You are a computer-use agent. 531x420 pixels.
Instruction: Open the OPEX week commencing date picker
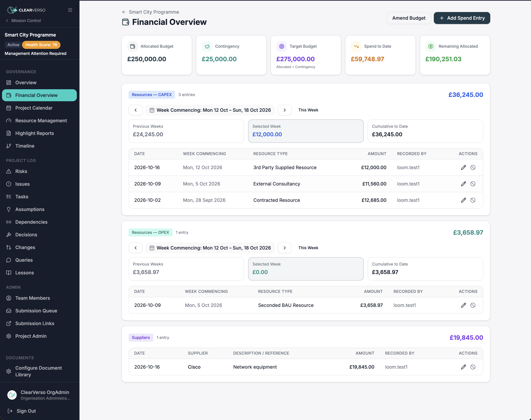pos(210,248)
